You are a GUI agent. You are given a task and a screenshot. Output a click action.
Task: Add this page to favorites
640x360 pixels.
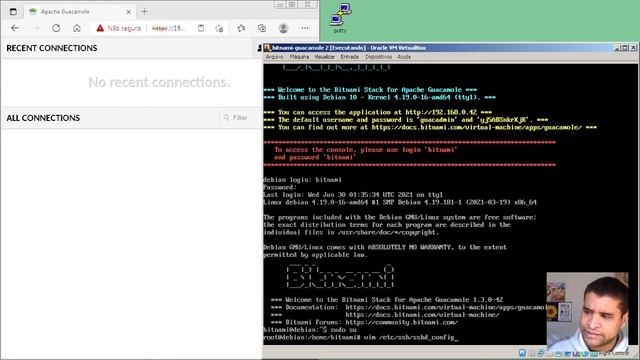point(219,28)
